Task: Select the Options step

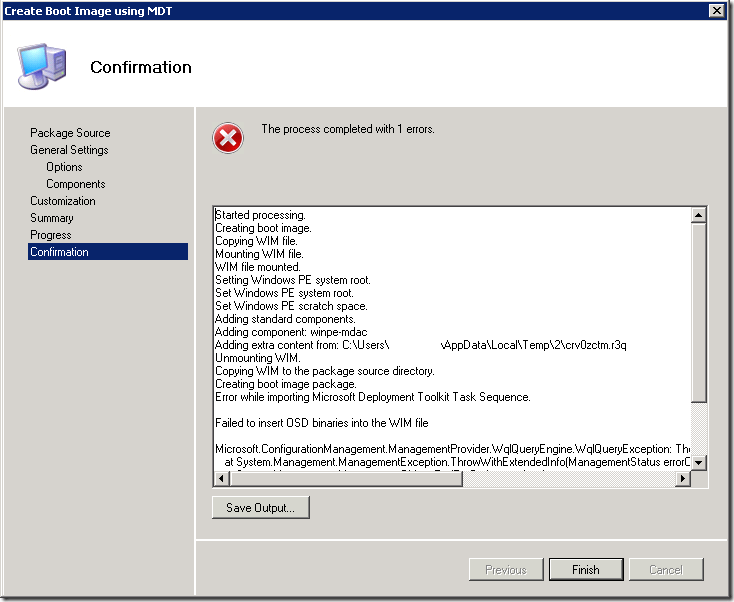Action: [64, 167]
